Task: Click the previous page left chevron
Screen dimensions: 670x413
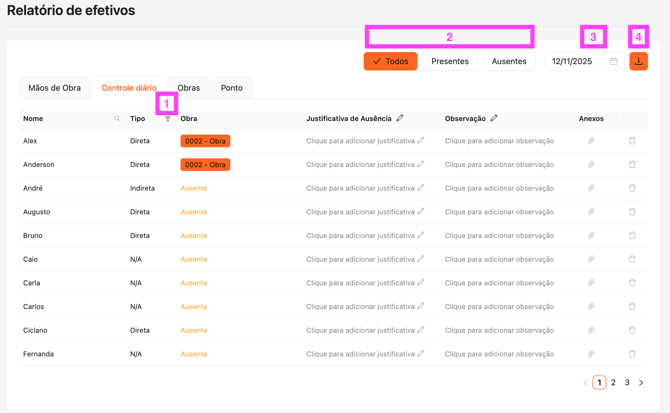Action: 585,383
